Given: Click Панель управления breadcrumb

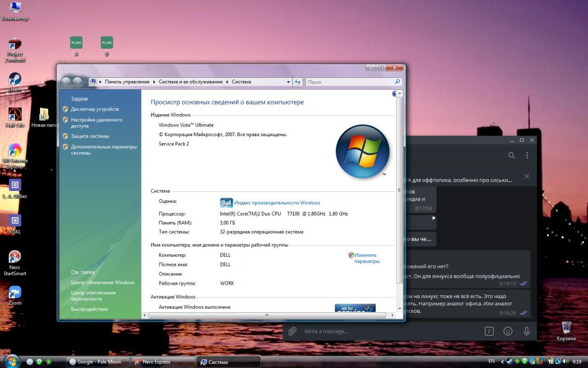Looking at the screenshot, I should tap(127, 82).
